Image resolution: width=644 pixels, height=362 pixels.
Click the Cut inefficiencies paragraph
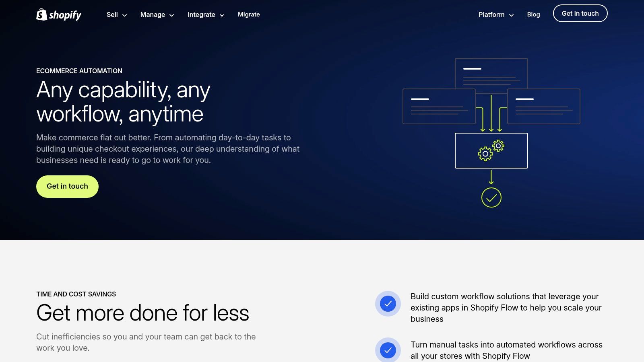tap(146, 342)
